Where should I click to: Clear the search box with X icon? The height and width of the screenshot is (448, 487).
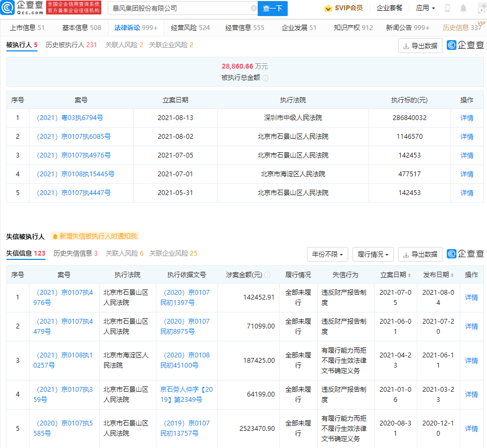tap(253, 9)
